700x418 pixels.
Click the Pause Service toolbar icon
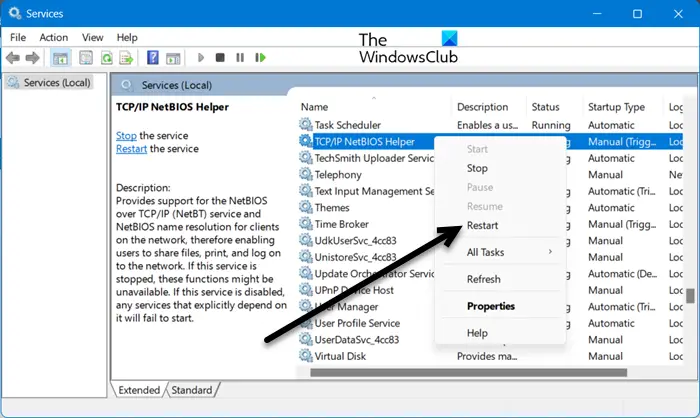tap(240, 58)
